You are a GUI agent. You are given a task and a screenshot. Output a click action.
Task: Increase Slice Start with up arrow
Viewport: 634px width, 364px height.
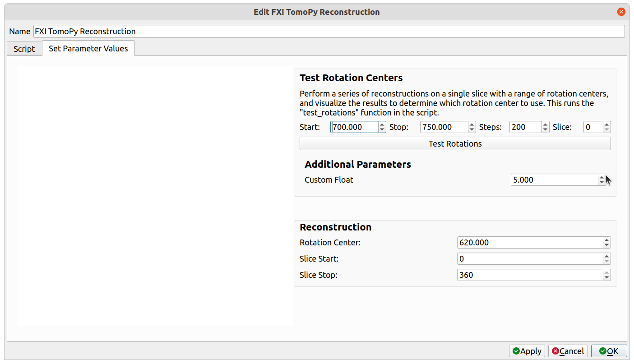[x=607, y=256]
